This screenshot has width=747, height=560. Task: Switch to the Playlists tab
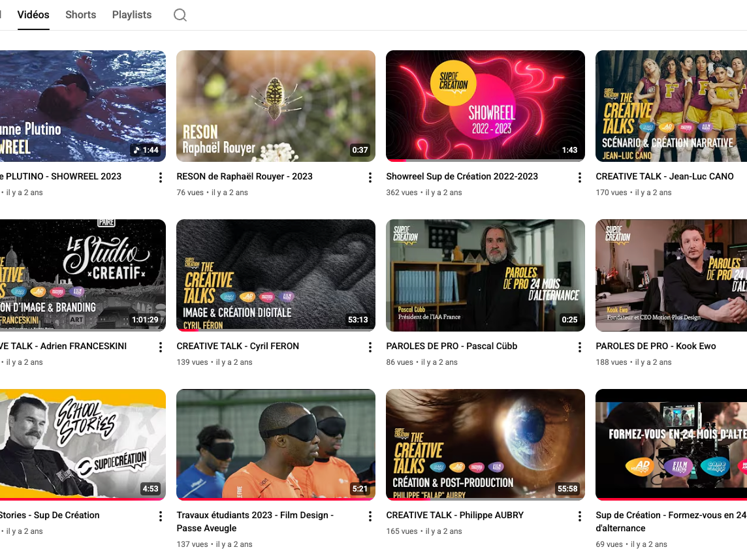(132, 15)
